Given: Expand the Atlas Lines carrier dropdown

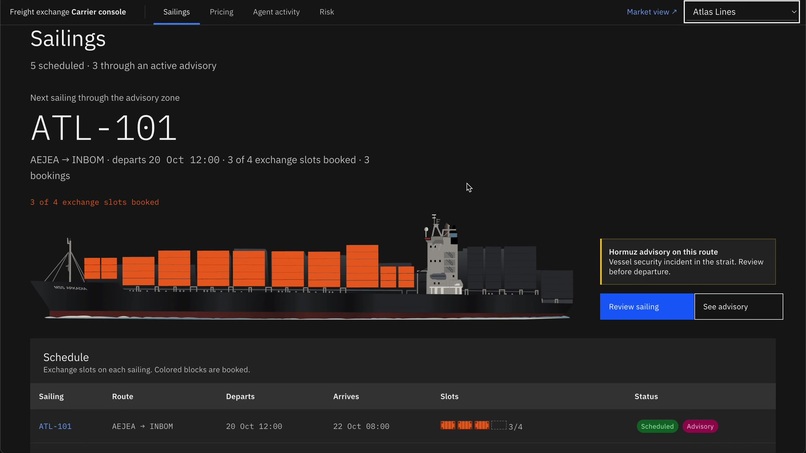Looking at the screenshot, I should pos(741,12).
